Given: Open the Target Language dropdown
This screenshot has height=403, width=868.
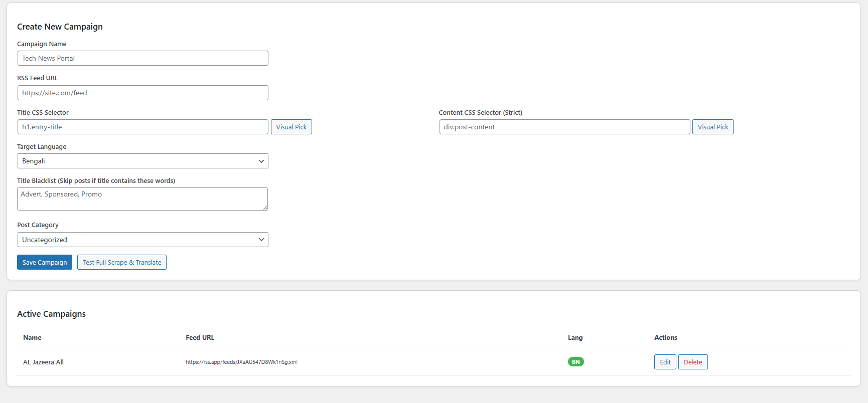Looking at the screenshot, I should (x=142, y=161).
